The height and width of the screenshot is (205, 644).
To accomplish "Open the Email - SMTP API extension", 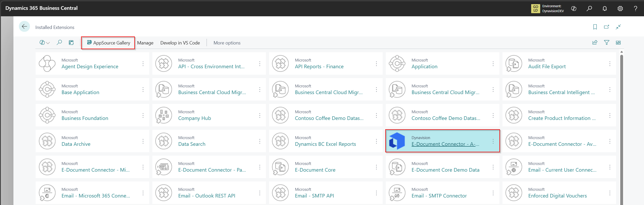I will click(314, 196).
